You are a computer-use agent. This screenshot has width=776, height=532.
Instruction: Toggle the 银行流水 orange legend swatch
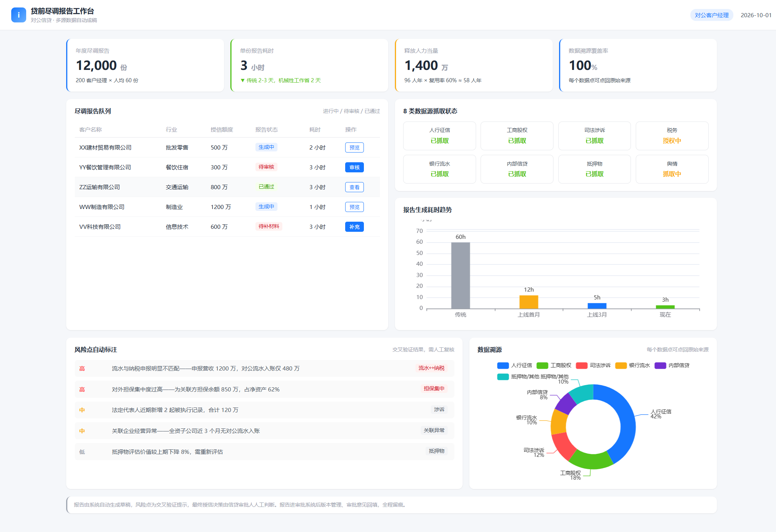click(x=621, y=366)
